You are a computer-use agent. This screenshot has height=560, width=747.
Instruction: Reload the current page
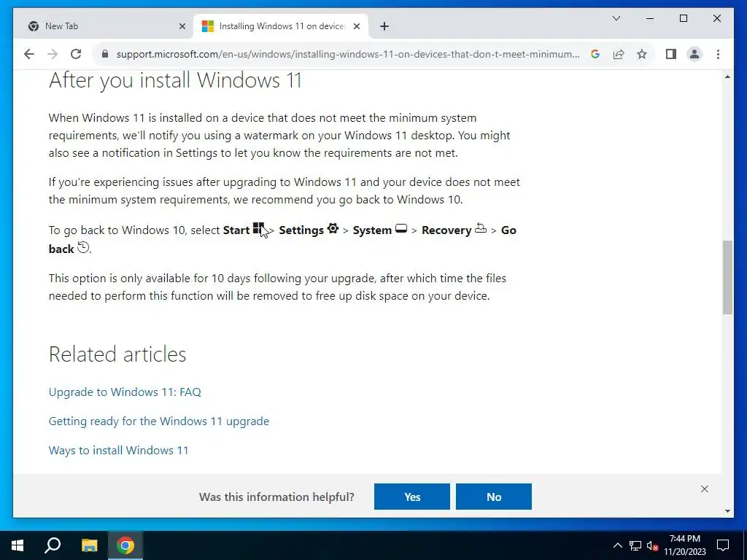(x=76, y=54)
